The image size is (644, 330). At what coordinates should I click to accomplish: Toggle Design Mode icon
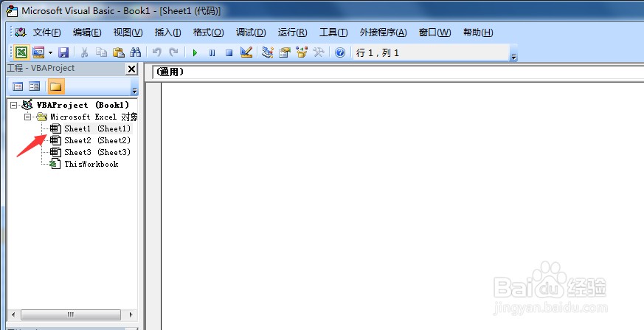(x=246, y=52)
